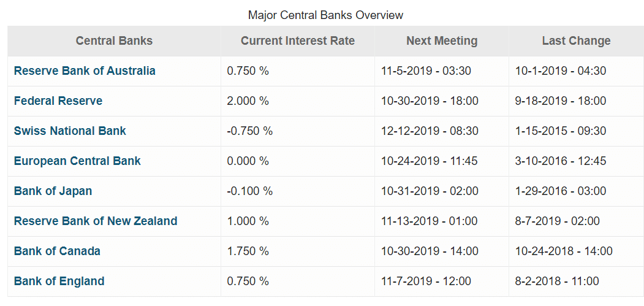This screenshot has width=644, height=306.
Task: Click the Federal Reserve link
Action: 58,101
